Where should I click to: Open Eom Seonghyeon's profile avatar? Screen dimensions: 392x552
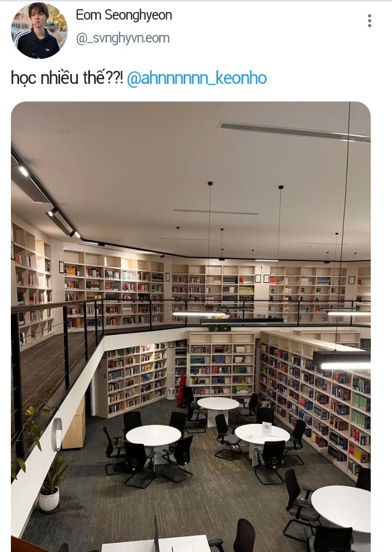click(39, 31)
